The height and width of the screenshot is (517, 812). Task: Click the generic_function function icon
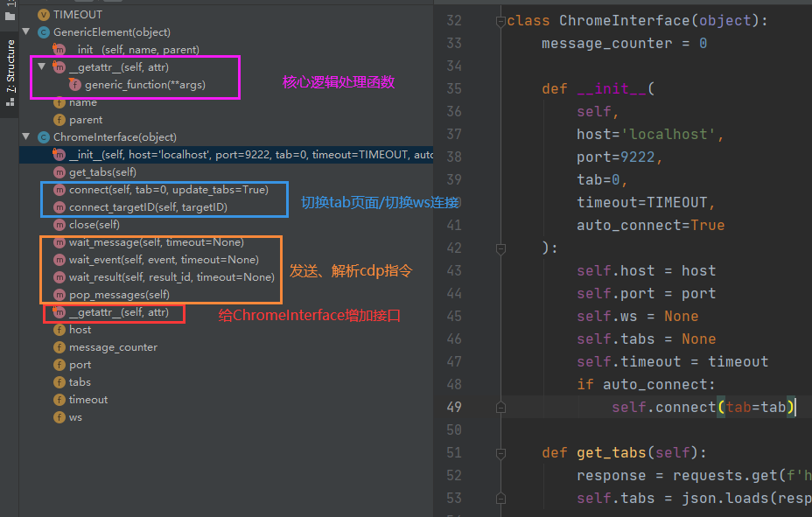(75, 84)
